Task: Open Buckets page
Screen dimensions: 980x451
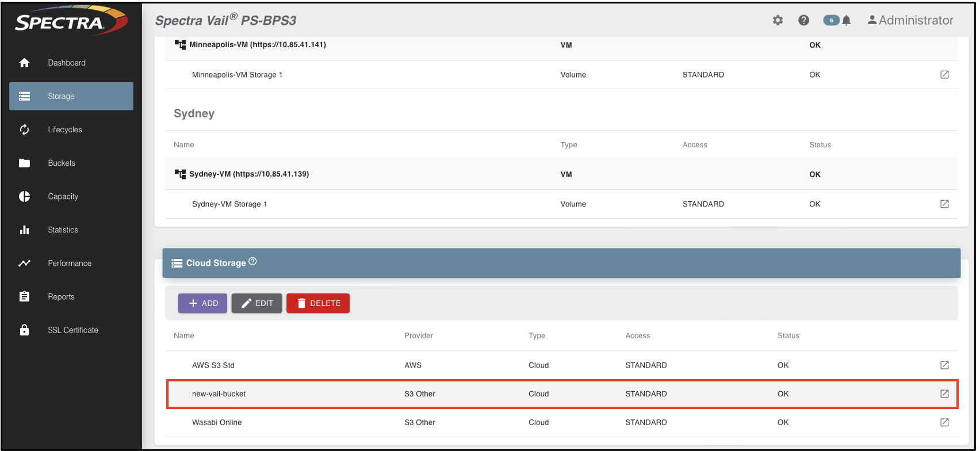Action: tap(71, 163)
